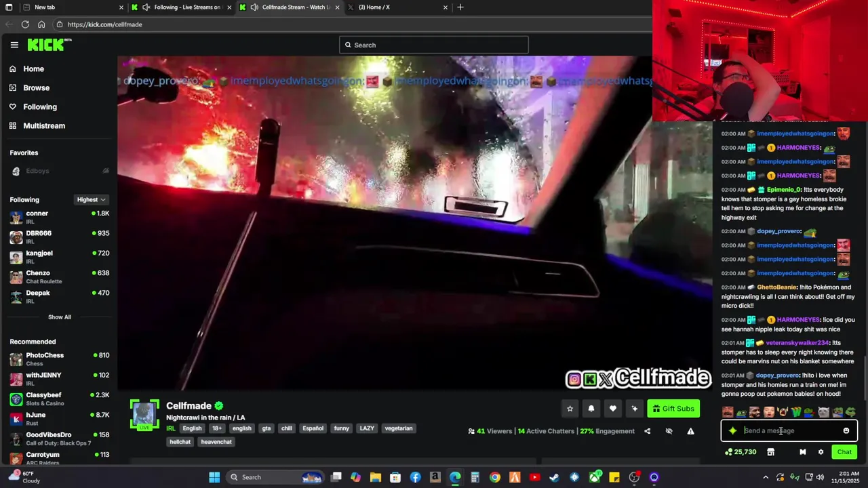This screenshot has height=488, width=868.
Task: Select the Cellfmade Stream browser tab
Action: [290, 7]
